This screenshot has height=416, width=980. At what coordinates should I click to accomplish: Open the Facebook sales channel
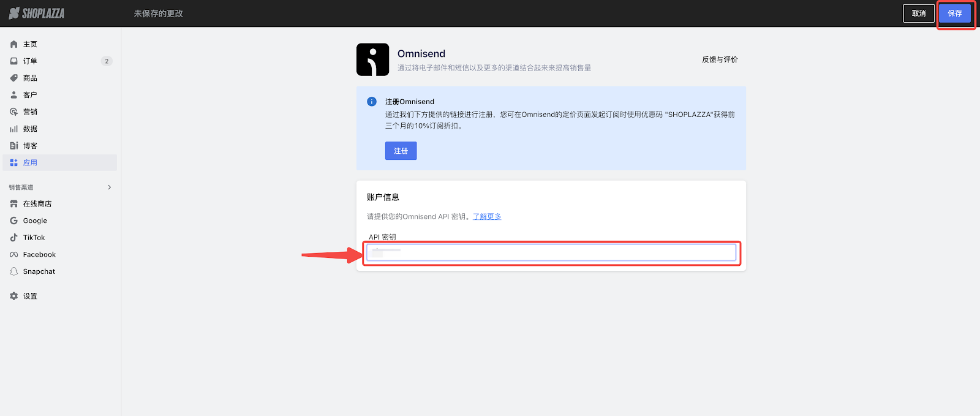(x=60, y=254)
